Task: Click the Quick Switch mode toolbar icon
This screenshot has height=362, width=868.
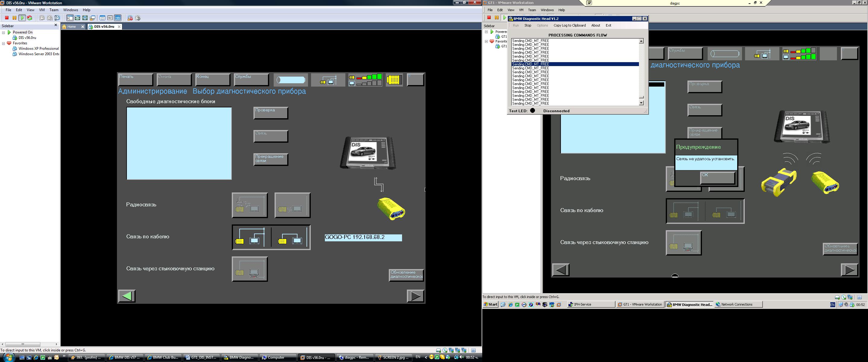Action: coord(77,18)
